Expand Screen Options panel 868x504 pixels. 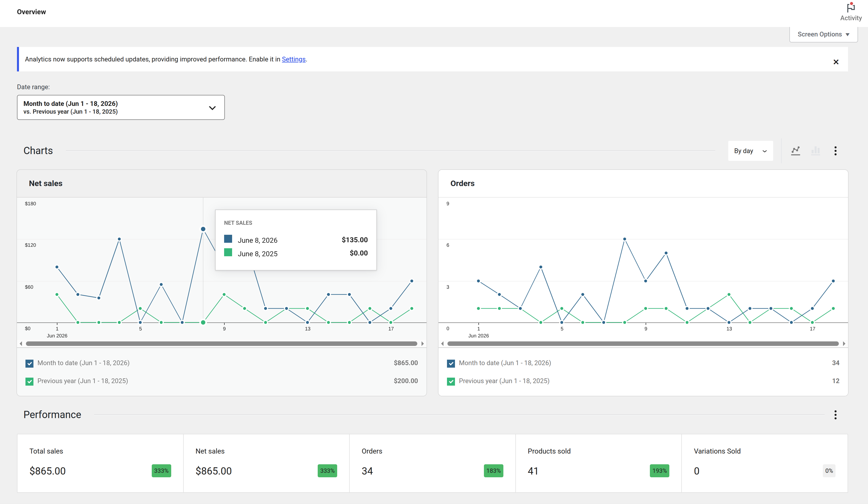823,34
